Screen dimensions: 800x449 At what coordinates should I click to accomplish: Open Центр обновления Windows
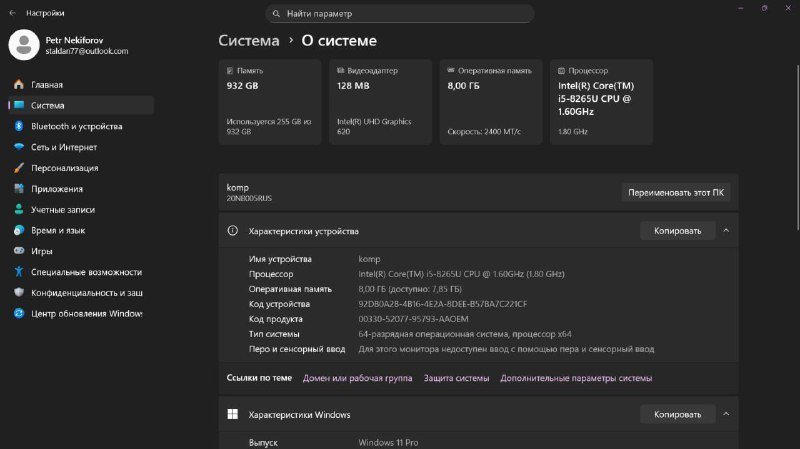pyautogui.click(x=86, y=313)
